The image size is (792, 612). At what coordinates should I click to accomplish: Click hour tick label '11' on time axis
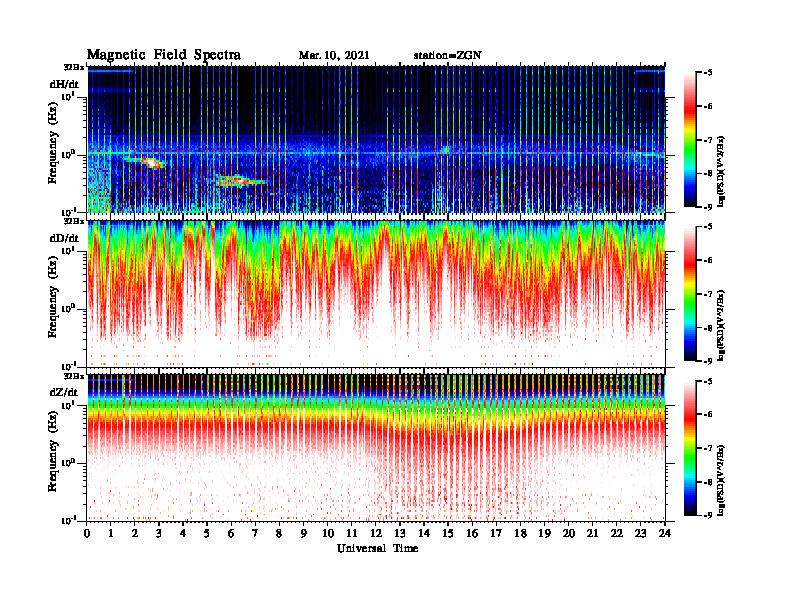(352, 533)
